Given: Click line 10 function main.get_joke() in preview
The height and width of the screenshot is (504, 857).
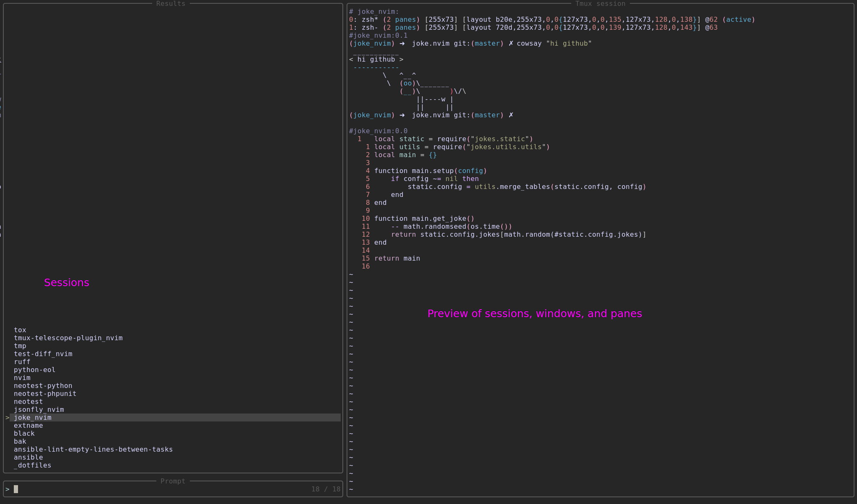Looking at the screenshot, I should point(424,219).
